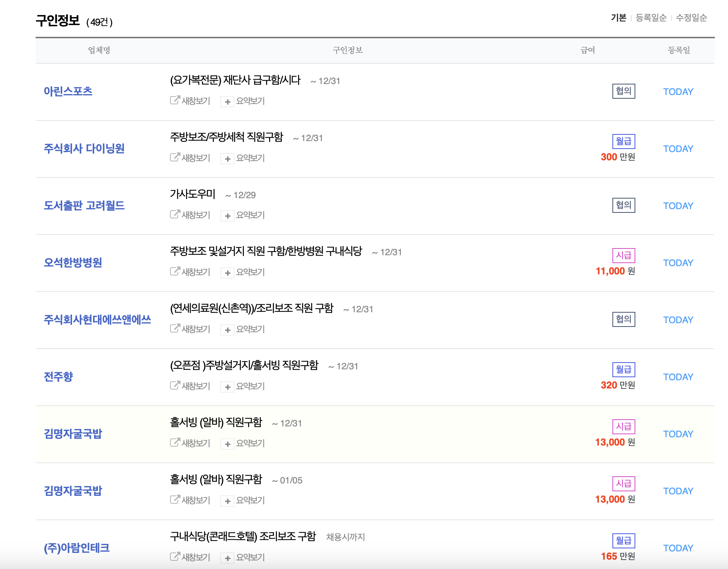Viewport: 728px width, 569px height.
Task: Click the 300 만원 salary text
Action: (x=618, y=157)
